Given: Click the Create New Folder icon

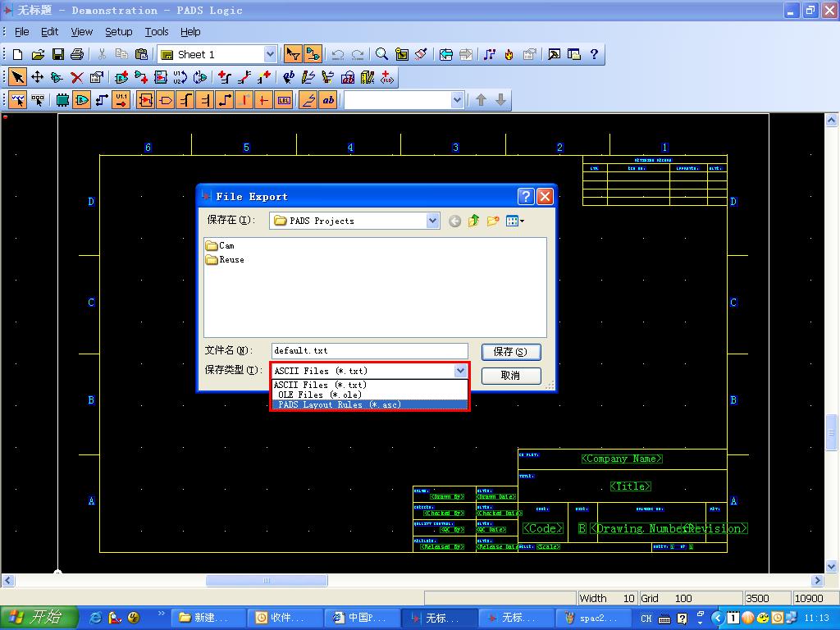Looking at the screenshot, I should pyautogui.click(x=493, y=221).
